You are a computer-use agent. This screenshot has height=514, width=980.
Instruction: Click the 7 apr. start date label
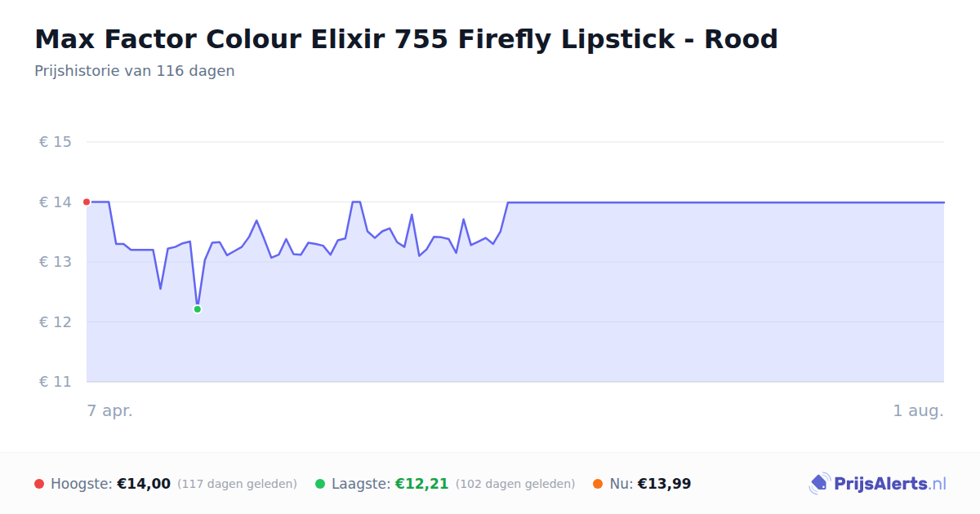coord(110,411)
